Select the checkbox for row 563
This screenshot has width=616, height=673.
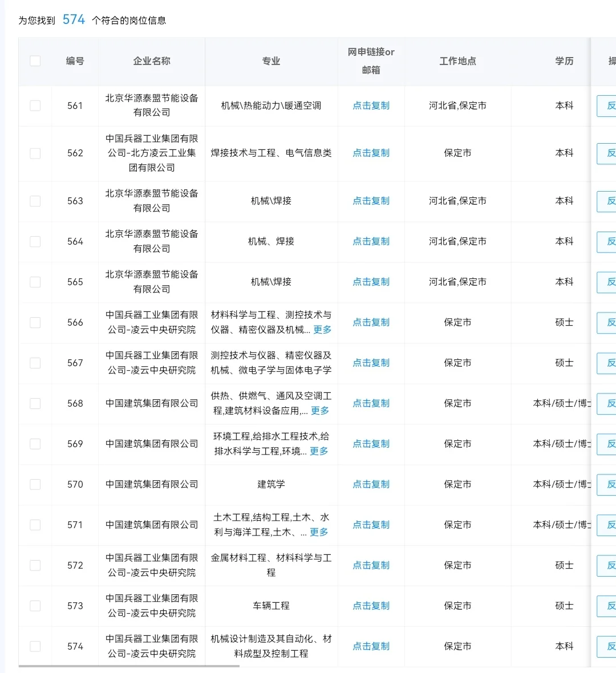(35, 201)
